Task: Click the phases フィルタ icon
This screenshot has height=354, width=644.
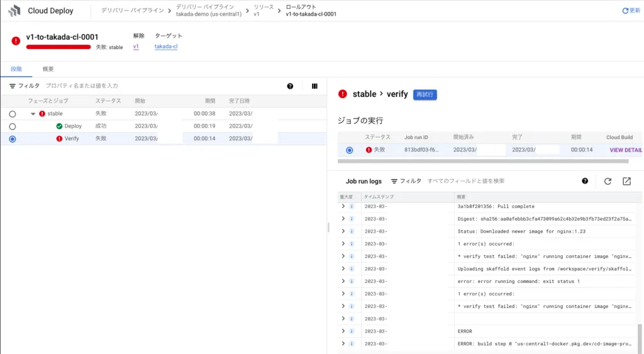Action: click(x=13, y=86)
